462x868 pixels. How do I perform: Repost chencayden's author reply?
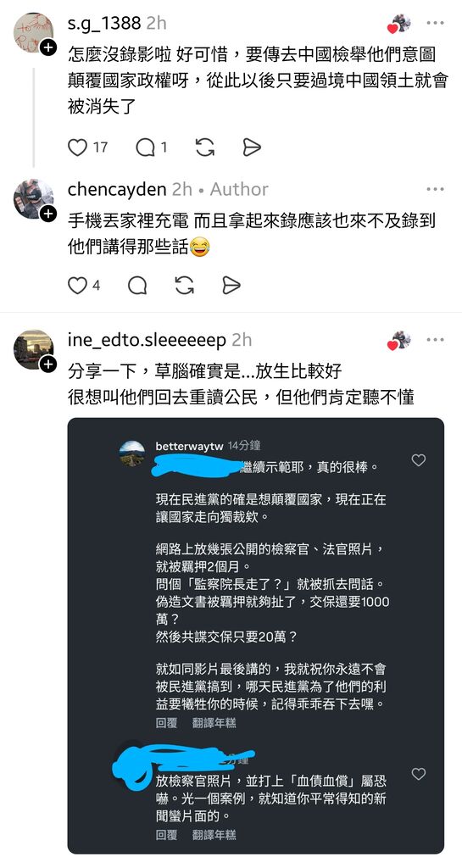point(184,285)
